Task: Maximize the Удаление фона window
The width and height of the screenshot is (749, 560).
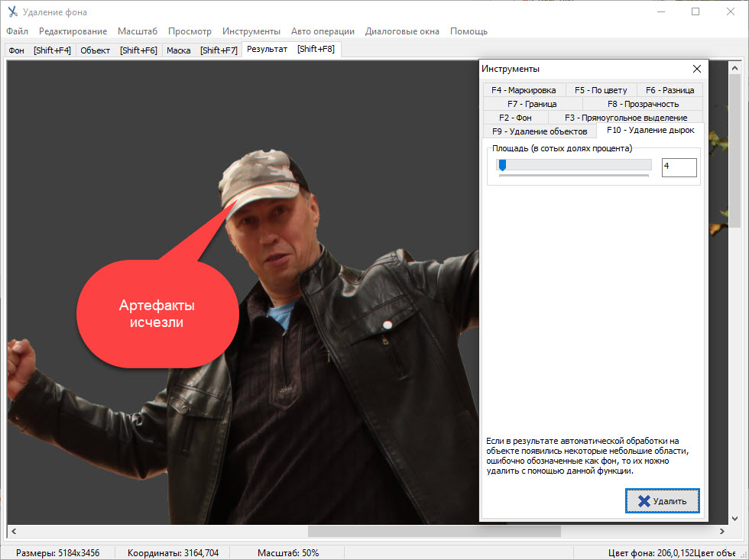Action: pos(695,12)
